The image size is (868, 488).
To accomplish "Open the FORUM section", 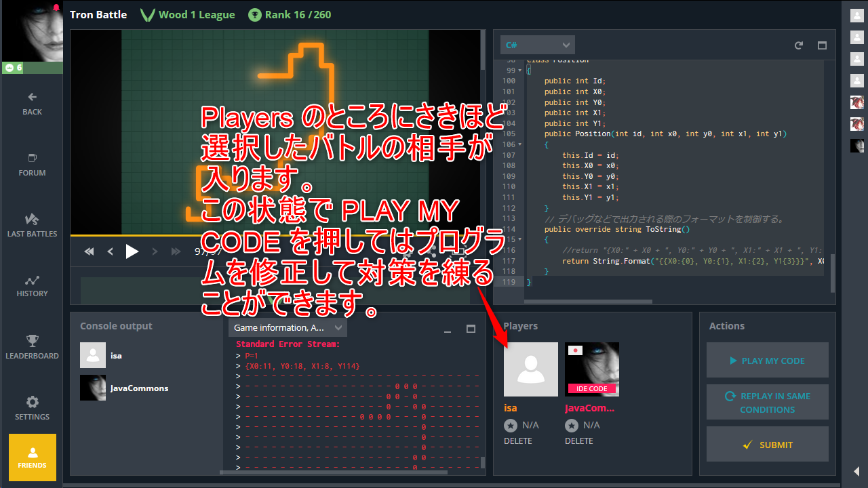I will (x=32, y=165).
